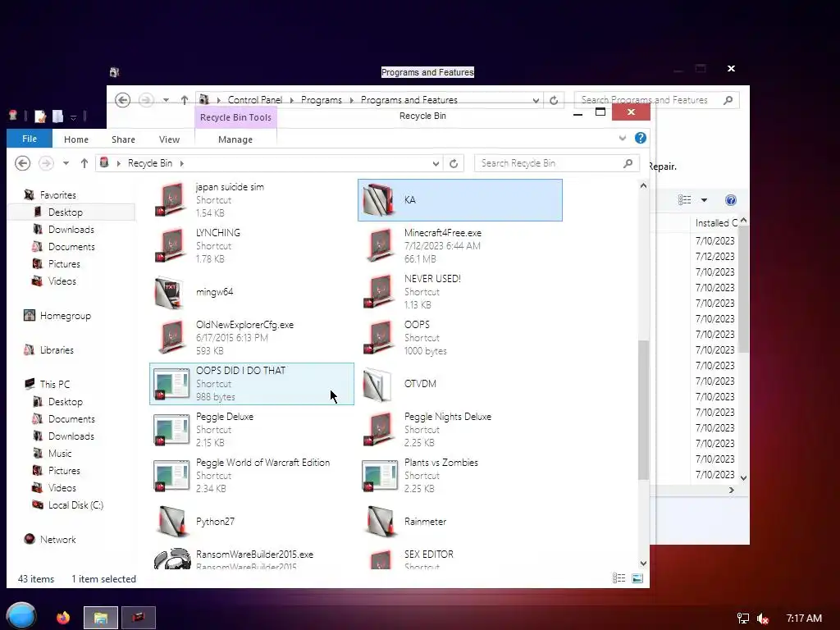Sort by the Installed On column header
Image resolution: width=840 pixels, height=630 pixels.
click(716, 223)
